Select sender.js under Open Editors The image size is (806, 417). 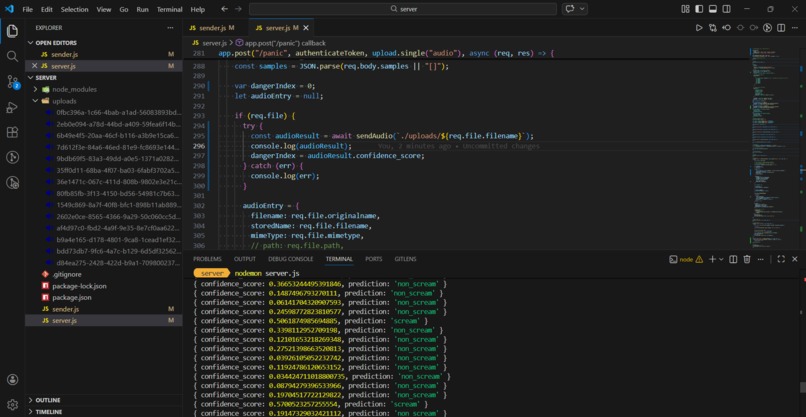tap(103, 55)
